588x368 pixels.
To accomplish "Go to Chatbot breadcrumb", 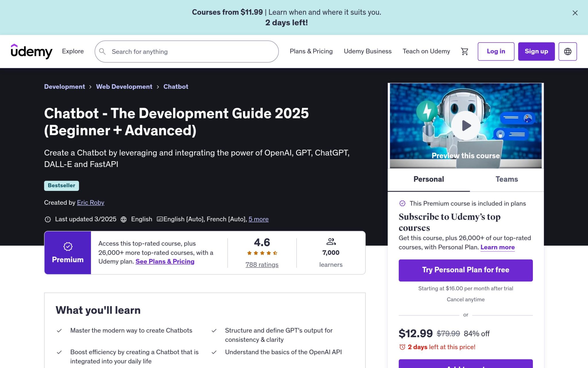I will pos(176,87).
